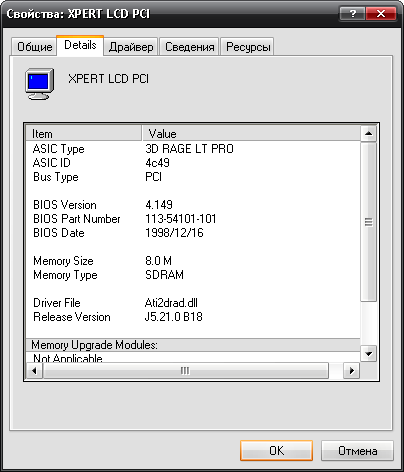Click the value Ati2drad.dll
This screenshot has width=404, height=472.
[x=171, y=303]
